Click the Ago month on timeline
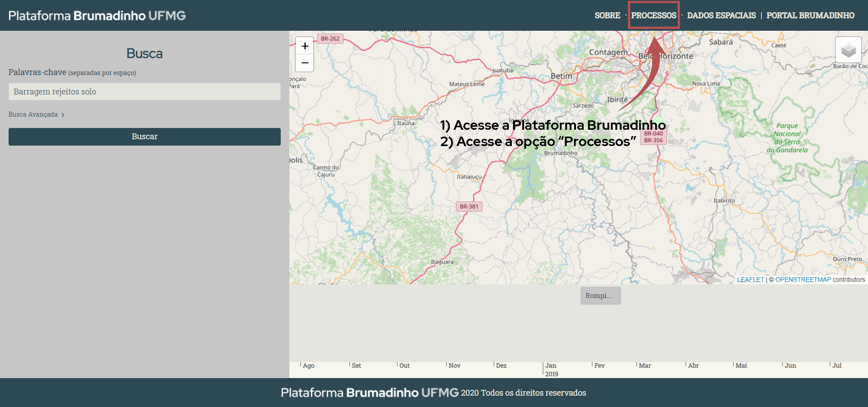The height and width of the screenshot is (407, 868). click(x=308, y=365)
